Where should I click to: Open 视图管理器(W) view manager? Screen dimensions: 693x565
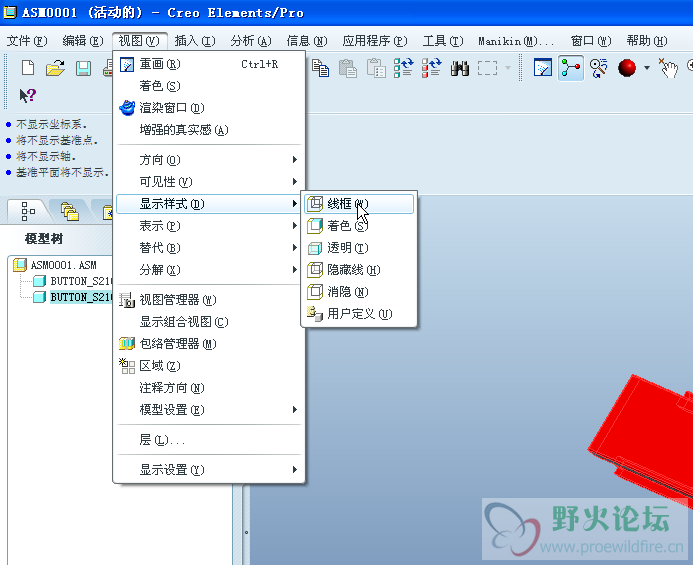pyautogui.click(x=209, y=300)
